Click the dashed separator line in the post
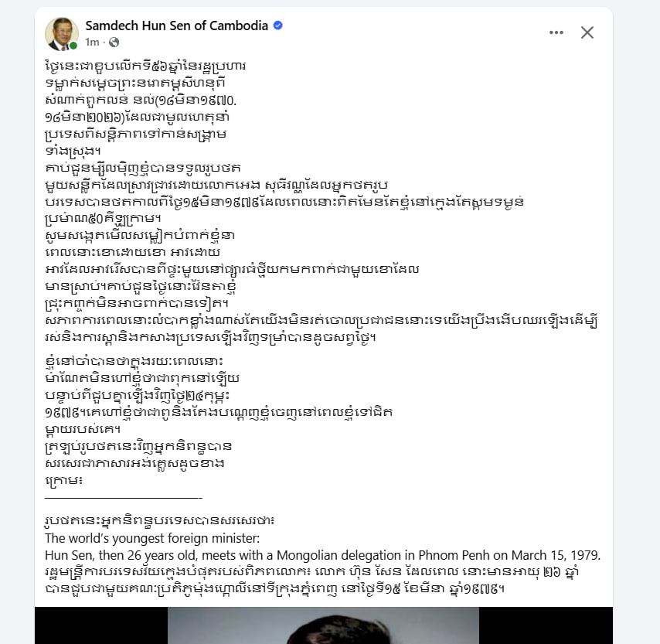The width and height of the screenshot is (660, 644). click(x=124, y=499)
